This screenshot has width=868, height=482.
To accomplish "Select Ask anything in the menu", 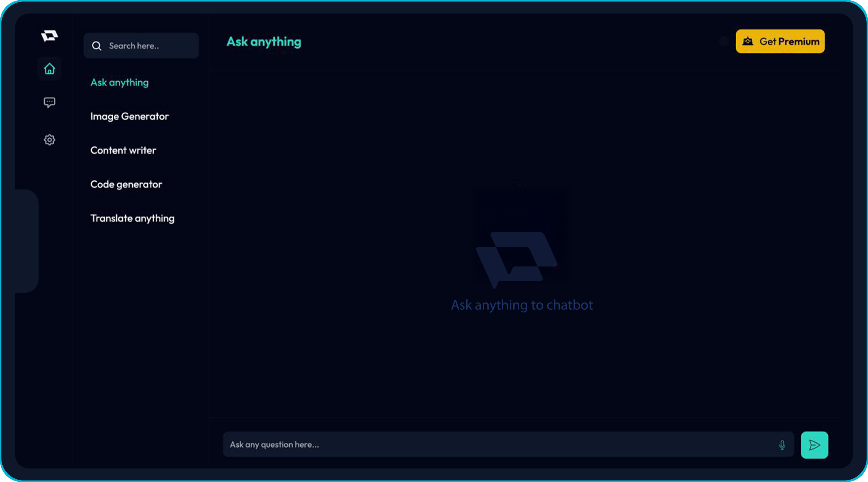I will (x=119, y=83).
